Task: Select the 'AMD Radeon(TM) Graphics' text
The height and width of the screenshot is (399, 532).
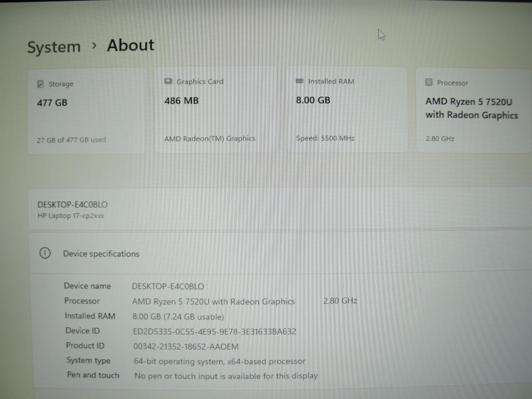Action: (x=210, y=138)
